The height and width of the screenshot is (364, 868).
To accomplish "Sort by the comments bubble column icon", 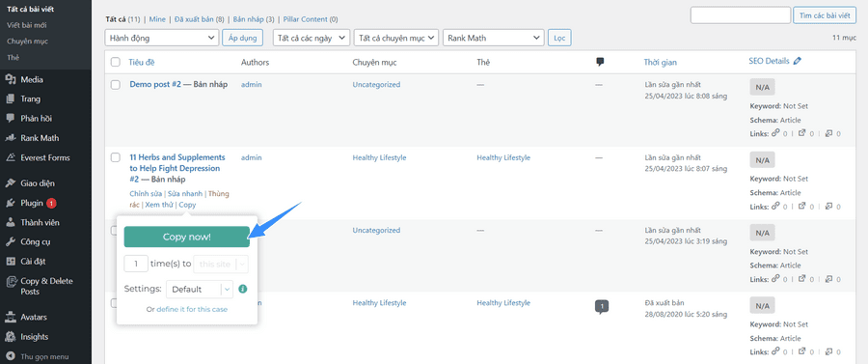I will (600, 62).
